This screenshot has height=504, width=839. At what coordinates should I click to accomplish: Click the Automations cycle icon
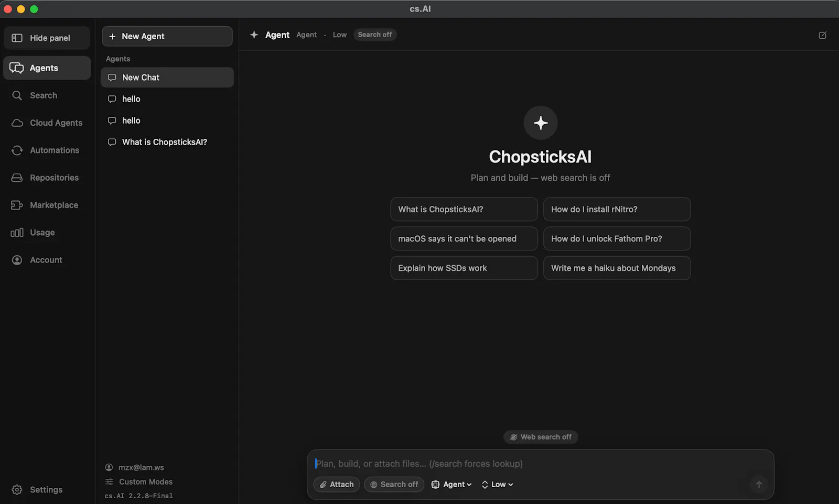coord(17,150)
